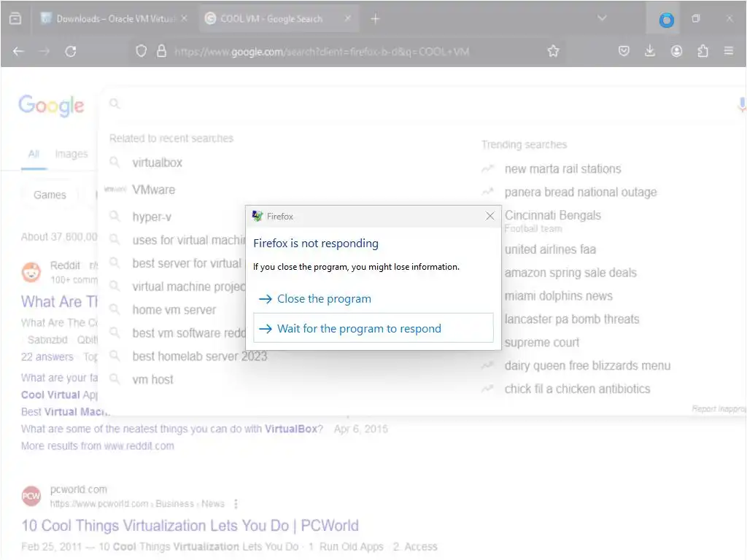Switch to COOL VM Google Search tab
The image size is (747, 560).
(x=279, y=18)
